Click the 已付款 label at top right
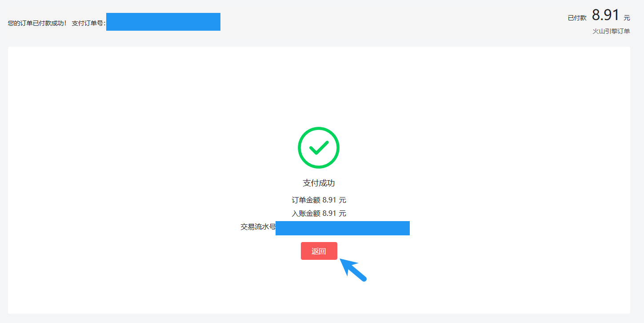The image size is (644, 323). [577, 18]
